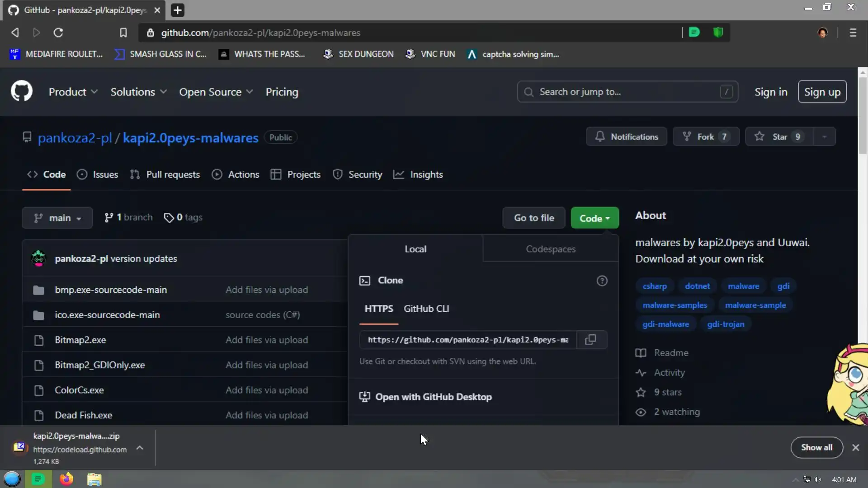Click the Go to file button
The height and width of the screenshot is (488, 868).
click(533, 218)
